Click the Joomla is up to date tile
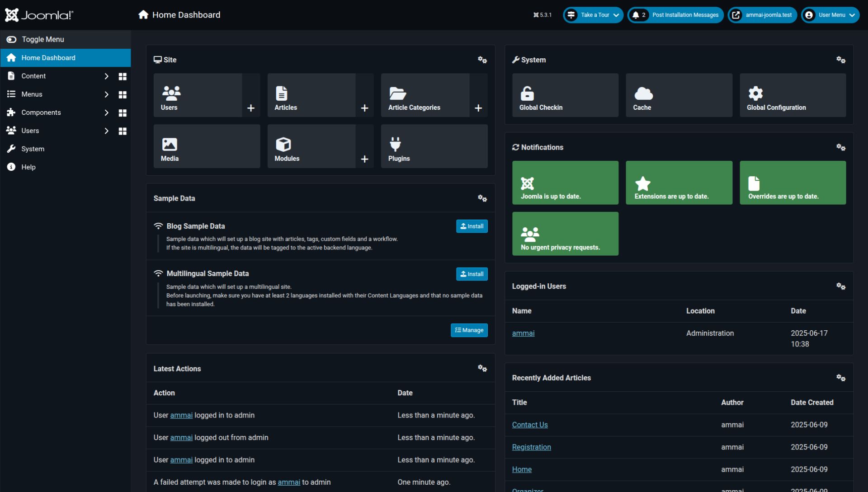Screen dimensions: 868x492 click(x=565, y=183)
